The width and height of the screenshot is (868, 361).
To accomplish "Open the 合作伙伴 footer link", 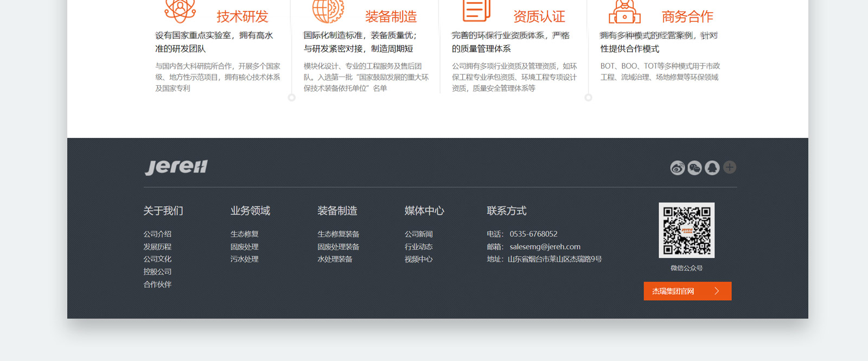I will 157,284.
